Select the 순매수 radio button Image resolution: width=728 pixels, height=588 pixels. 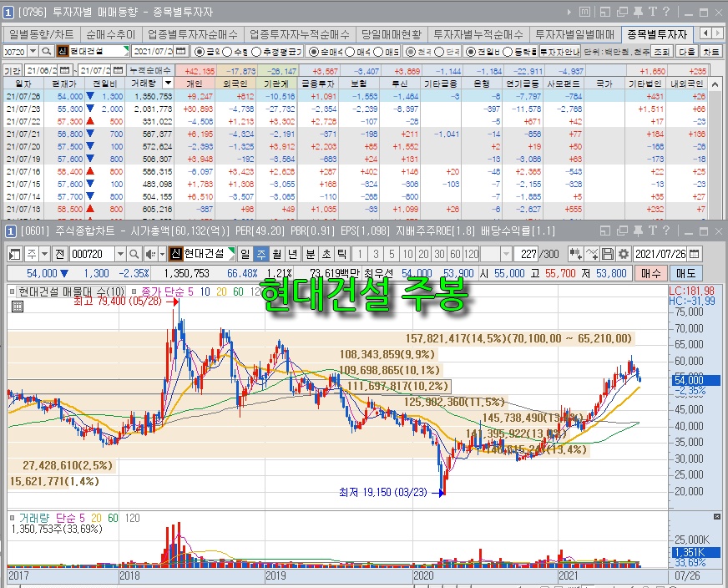(x=313, y=52)
